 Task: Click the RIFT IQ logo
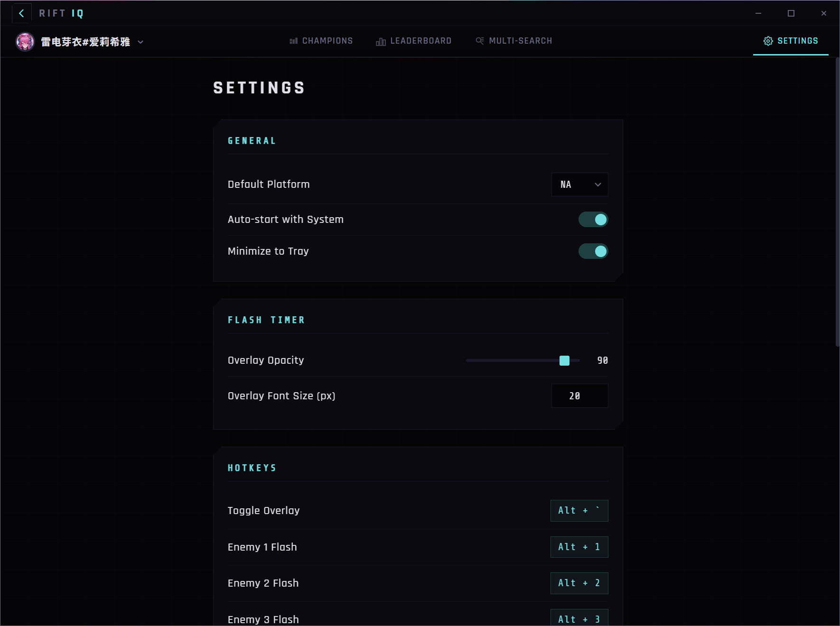61,13
